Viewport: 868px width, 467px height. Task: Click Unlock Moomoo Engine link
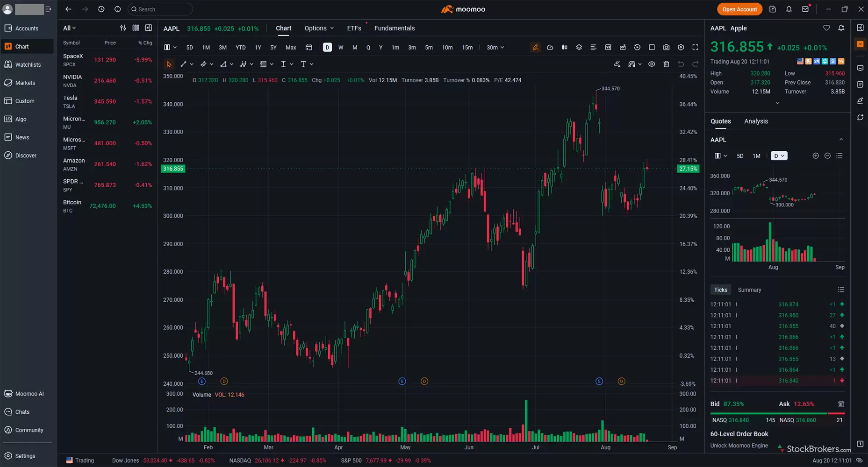tap(739, 446)
